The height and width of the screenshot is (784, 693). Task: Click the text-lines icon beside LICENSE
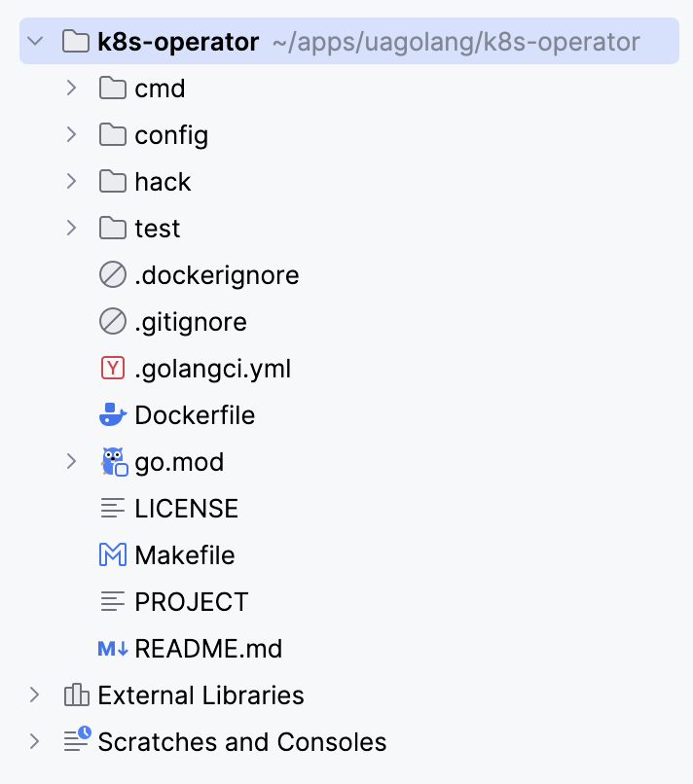[x=113, y=509]
